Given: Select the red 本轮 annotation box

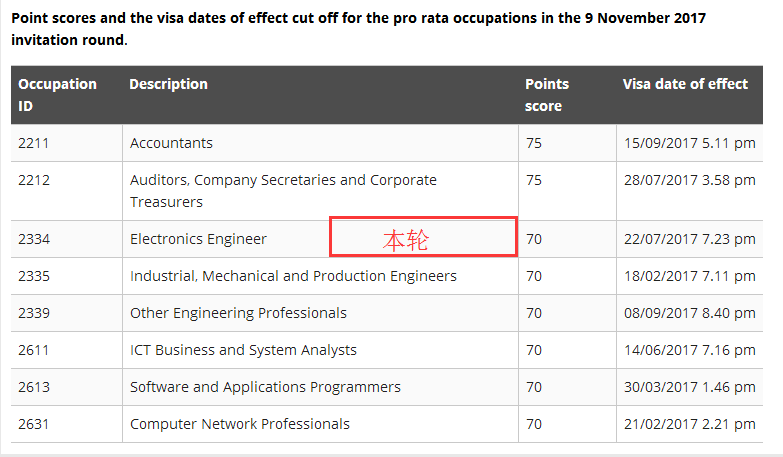Looking at the screenshot, I should pos(423,237).
